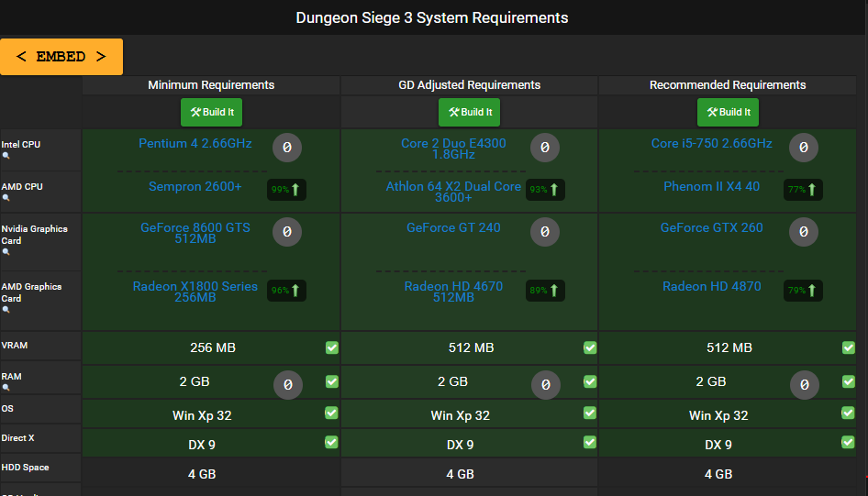Click the green check in Minimum RAM row
This screenshot has width=868, height=496.
(331, 381)
